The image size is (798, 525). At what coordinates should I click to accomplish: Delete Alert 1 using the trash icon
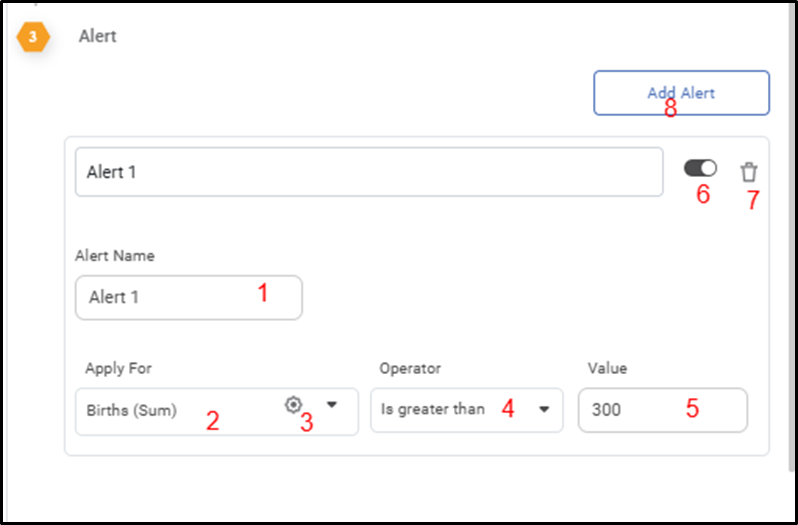749,172
